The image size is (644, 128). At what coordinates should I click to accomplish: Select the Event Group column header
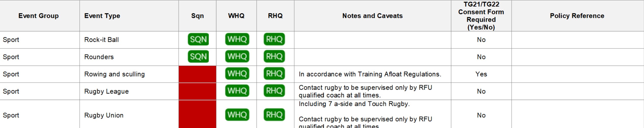point(38,16)
